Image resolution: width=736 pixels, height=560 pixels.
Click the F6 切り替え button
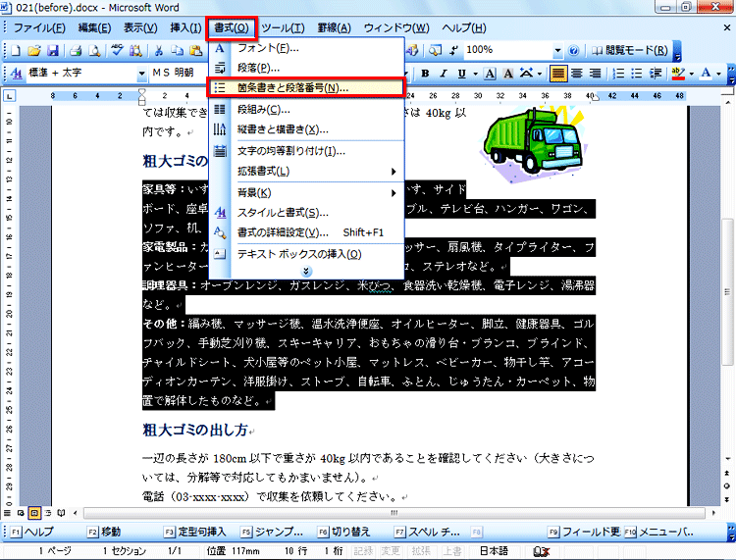(344, 532)
